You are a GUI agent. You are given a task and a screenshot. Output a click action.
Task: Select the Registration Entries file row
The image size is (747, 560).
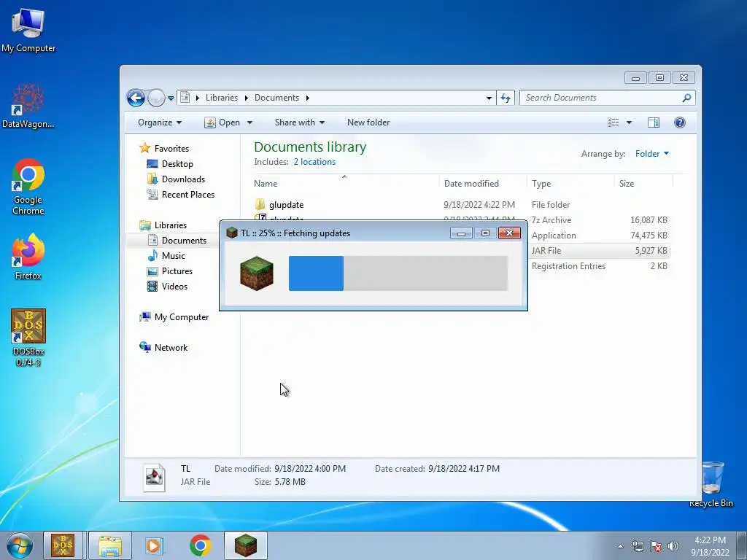click(600, 265)
